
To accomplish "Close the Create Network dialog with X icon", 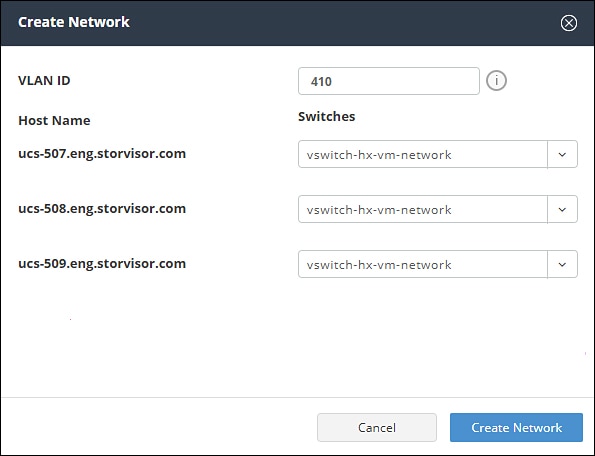I will (x=568, y=23).
